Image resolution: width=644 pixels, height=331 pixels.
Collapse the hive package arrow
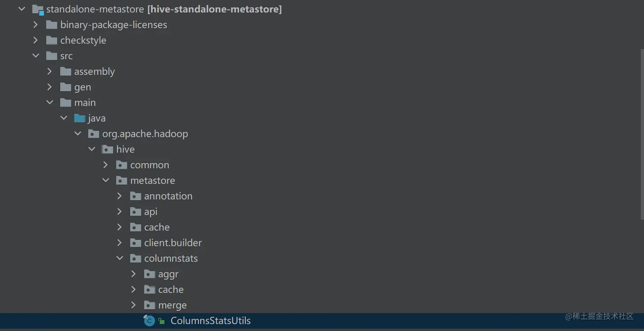coord(92,149)
